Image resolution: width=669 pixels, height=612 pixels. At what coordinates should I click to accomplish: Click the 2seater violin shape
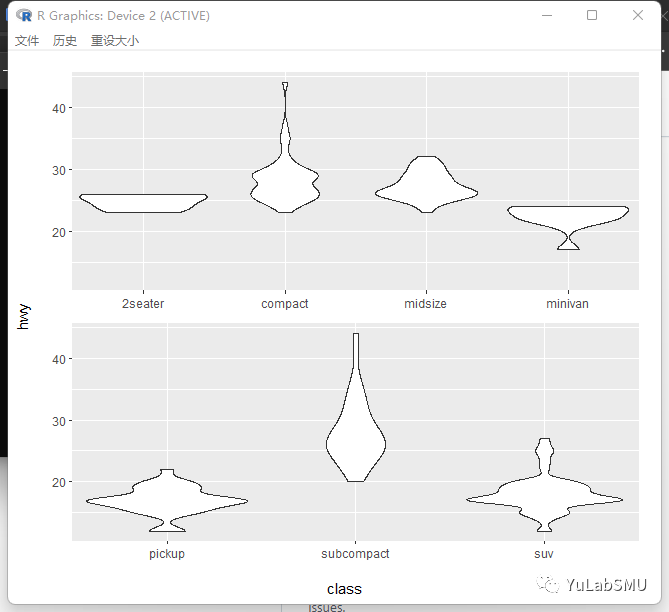143,203
